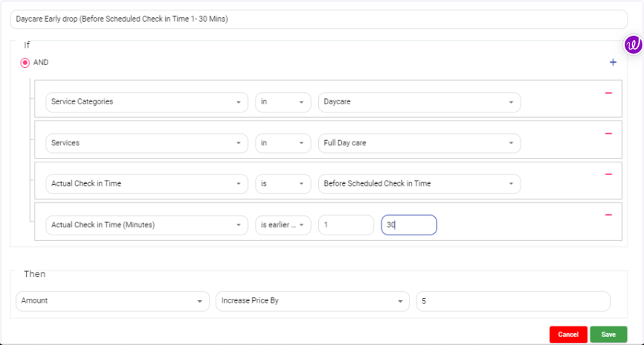
Task: Open the Before Scheduled Check in Time dropdown
Action: (x=419, y=184)
